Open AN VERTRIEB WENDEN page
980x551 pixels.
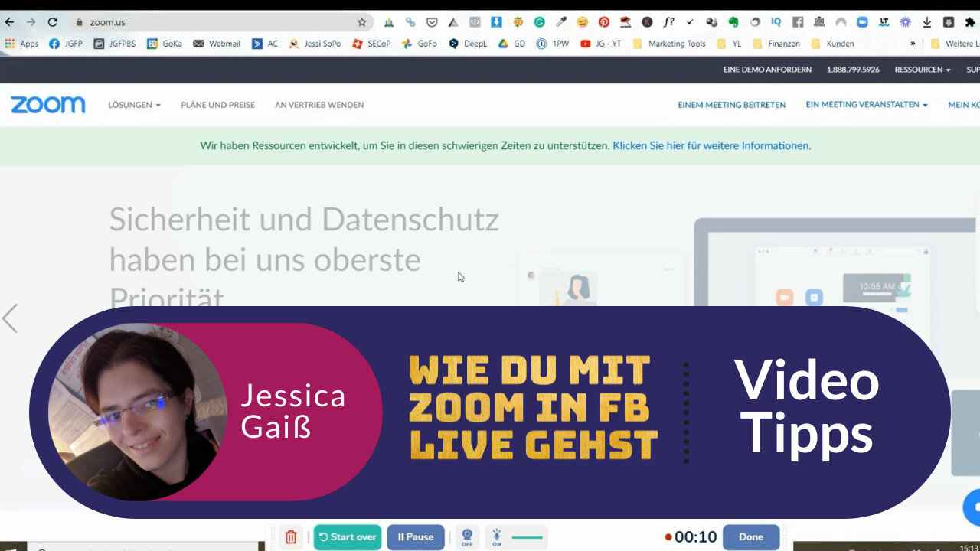click(319, 105)
